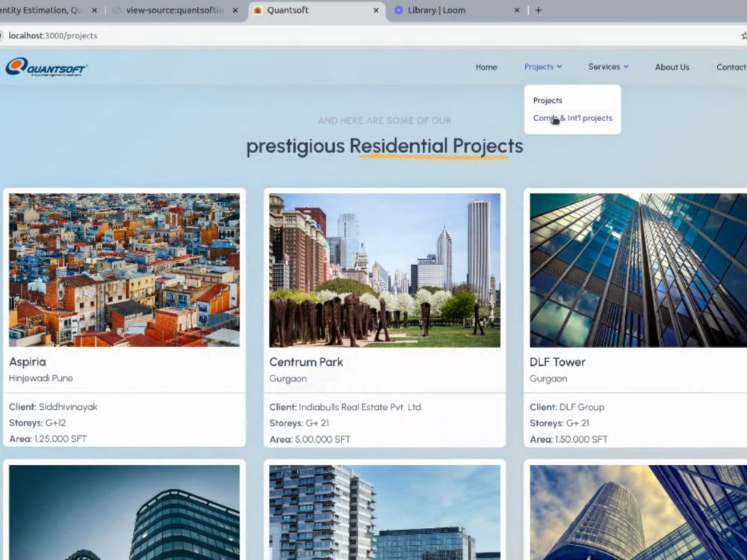Click the DLF Tower project title
This screenshot has height=560, width=747.
(x=557, y=362)
